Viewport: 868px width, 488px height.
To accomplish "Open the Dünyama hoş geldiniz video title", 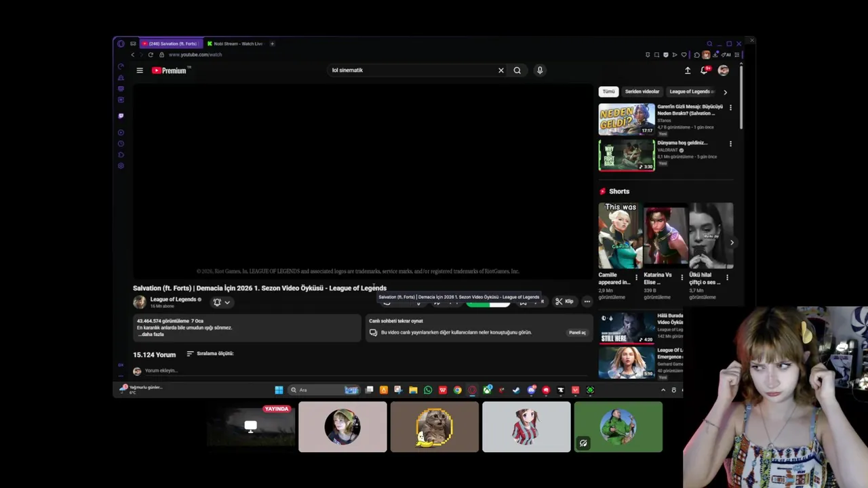I will 682,143.
